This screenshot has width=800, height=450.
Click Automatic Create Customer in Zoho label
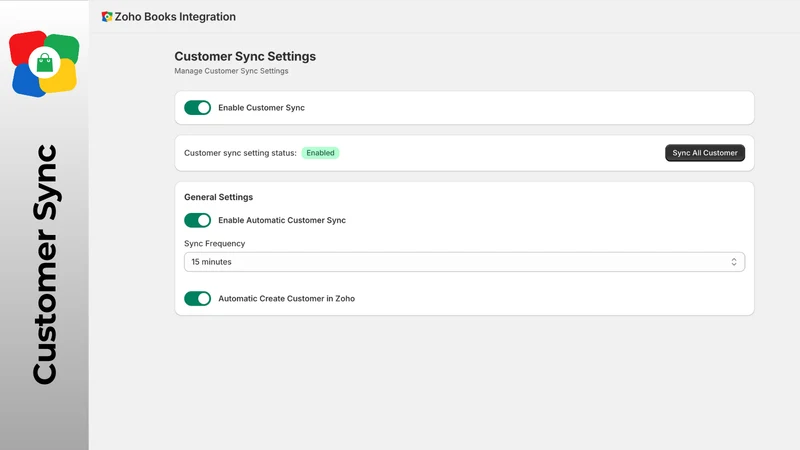[287, 298]
